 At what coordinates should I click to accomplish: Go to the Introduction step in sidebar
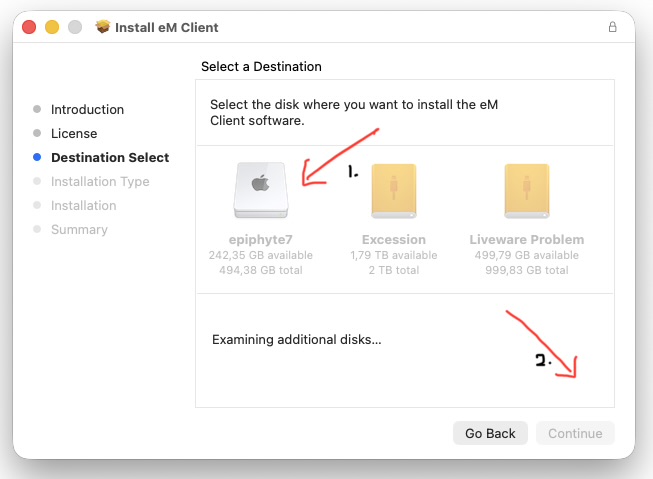87,109
